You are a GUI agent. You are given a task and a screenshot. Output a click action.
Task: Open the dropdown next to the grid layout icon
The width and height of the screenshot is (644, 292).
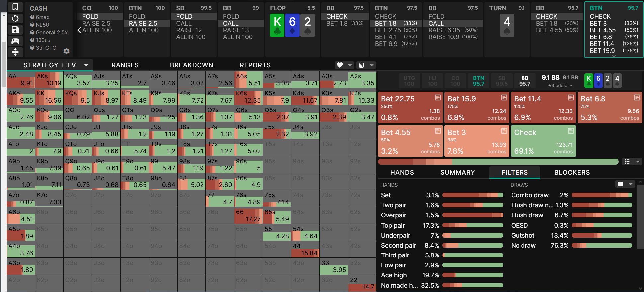point(638,162)
